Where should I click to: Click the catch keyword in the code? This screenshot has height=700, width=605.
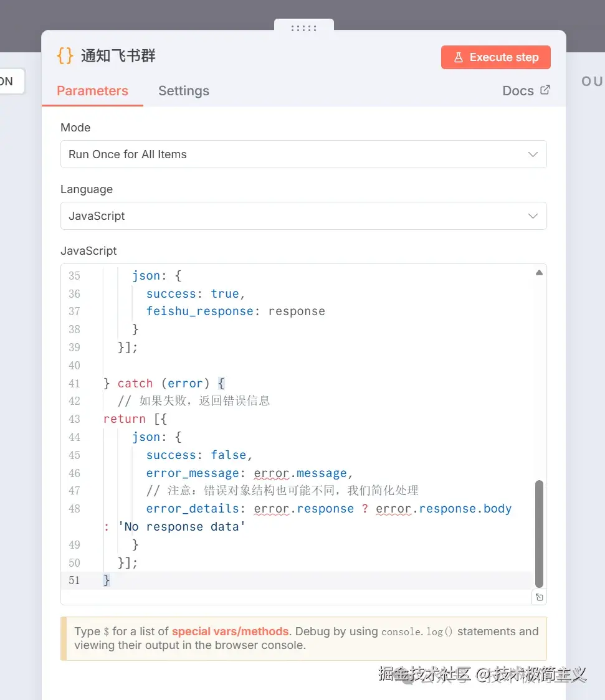click(135, 384)
